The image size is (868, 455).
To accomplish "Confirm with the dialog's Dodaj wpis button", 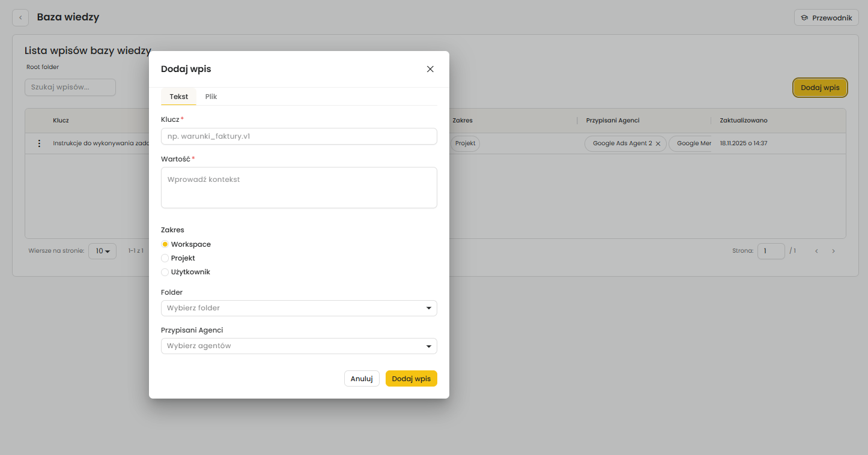I will (411, 379).
